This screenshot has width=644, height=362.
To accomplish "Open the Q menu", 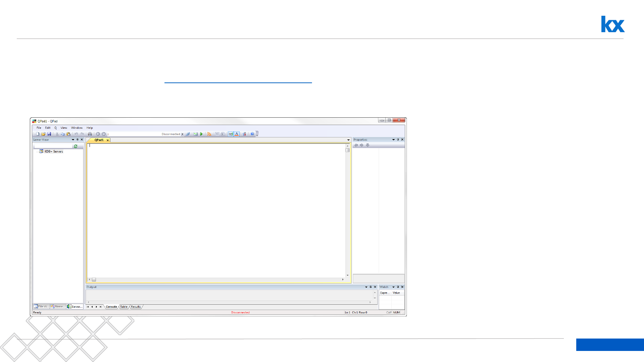I will [x=56, y=128].
